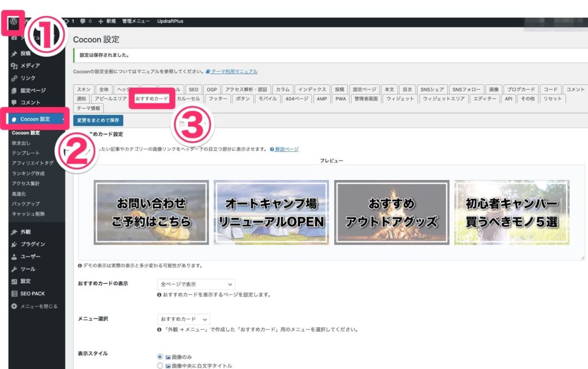
Task: Switch to the OGP tab
Action: 212,90
